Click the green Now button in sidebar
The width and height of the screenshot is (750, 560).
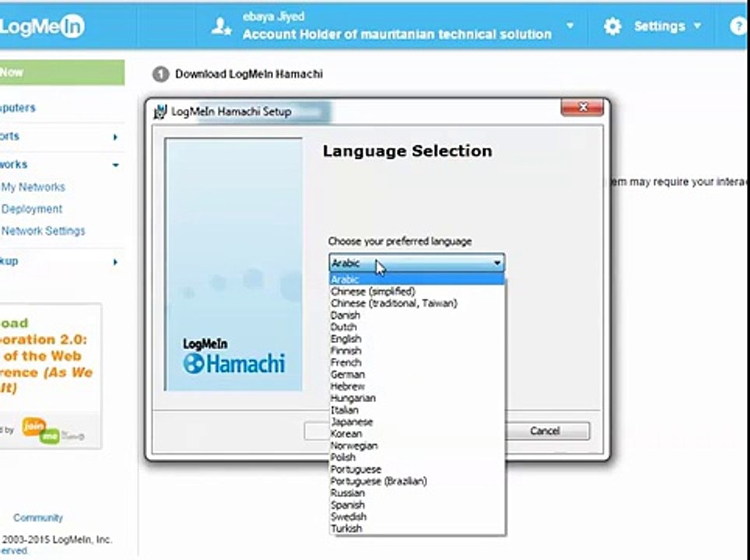click(x=62, y=72)
